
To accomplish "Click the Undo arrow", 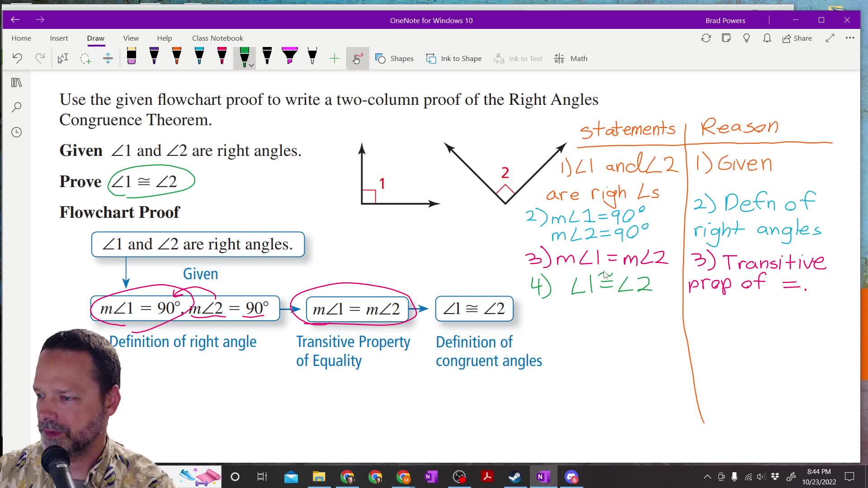I will click(17, 58).
